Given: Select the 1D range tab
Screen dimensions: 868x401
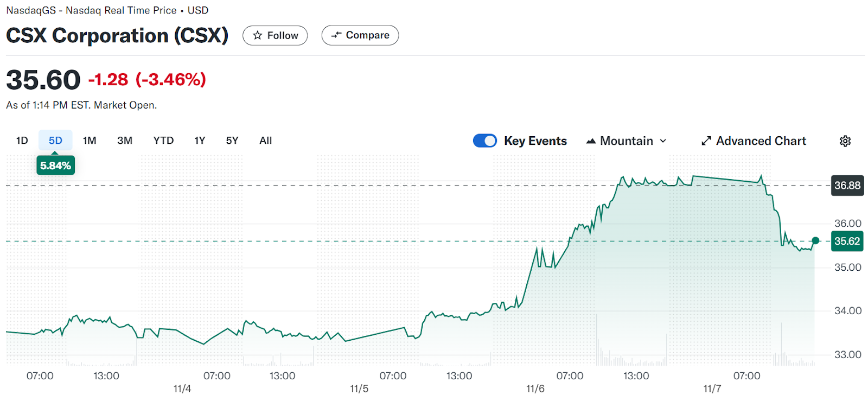Looking at the screenshot, I should (x=22, y=141).
